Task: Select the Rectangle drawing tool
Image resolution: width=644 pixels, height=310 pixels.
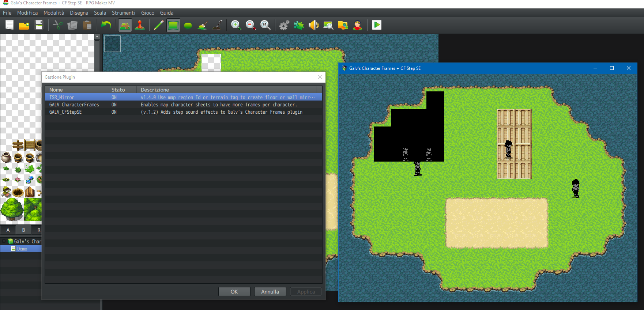Action: (173, 25)
